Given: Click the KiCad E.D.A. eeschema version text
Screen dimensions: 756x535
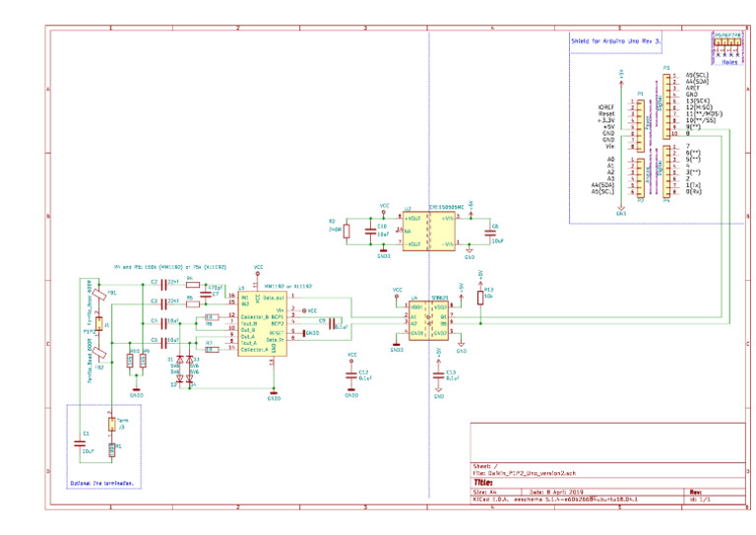Looking at the screenshot, I should click(555, 500).
